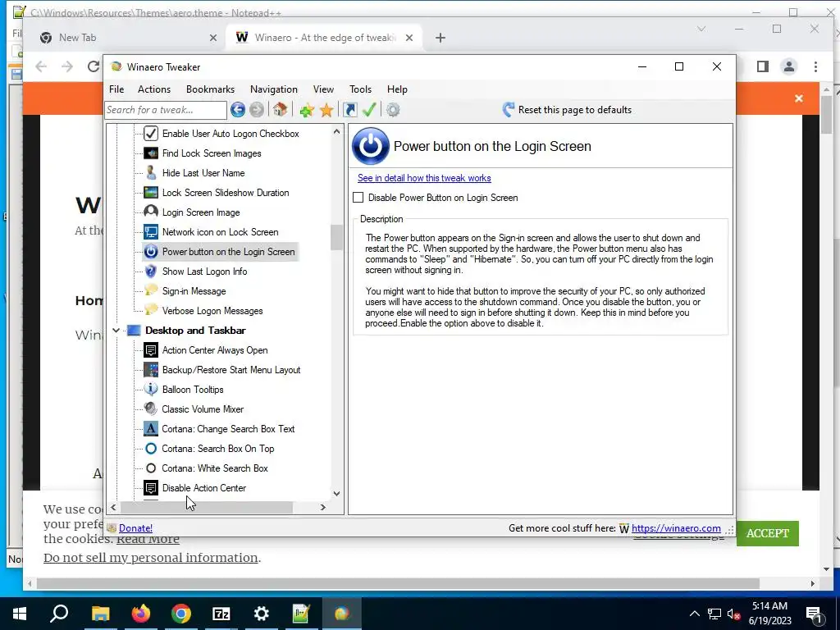Open the Bookmarks menu
This screenshot has width=840, height=630.
pyautogui.click(x=211, y=89)
